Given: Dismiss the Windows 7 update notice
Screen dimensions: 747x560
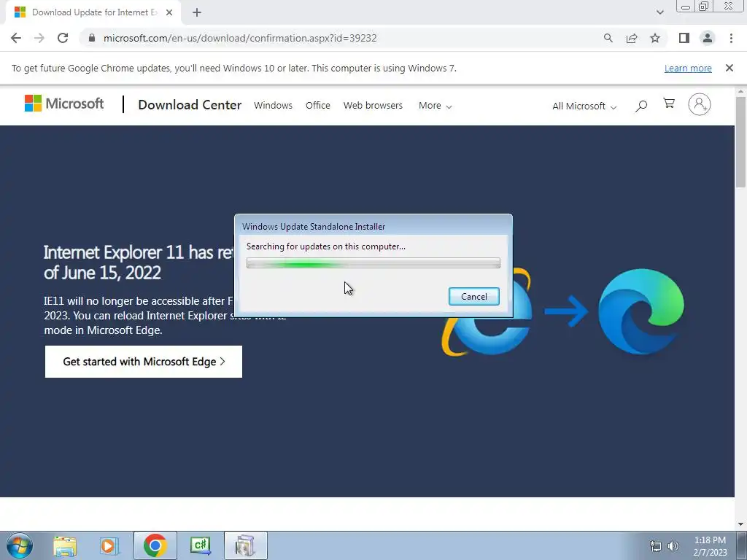Looking at the screenshot, I should point(729,68).
